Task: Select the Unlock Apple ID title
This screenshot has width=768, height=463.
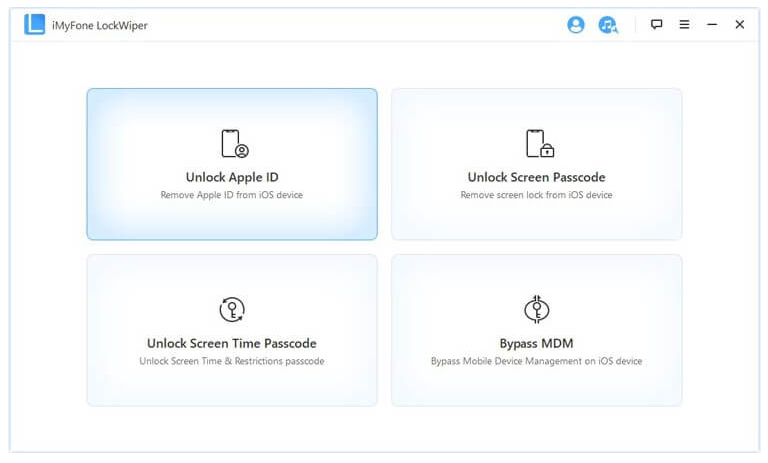Action: tap(232, 178)
